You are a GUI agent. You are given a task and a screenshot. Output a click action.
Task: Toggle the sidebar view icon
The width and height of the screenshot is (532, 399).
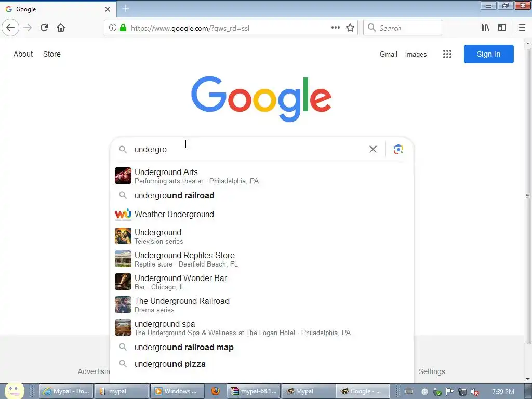point(502,28)
